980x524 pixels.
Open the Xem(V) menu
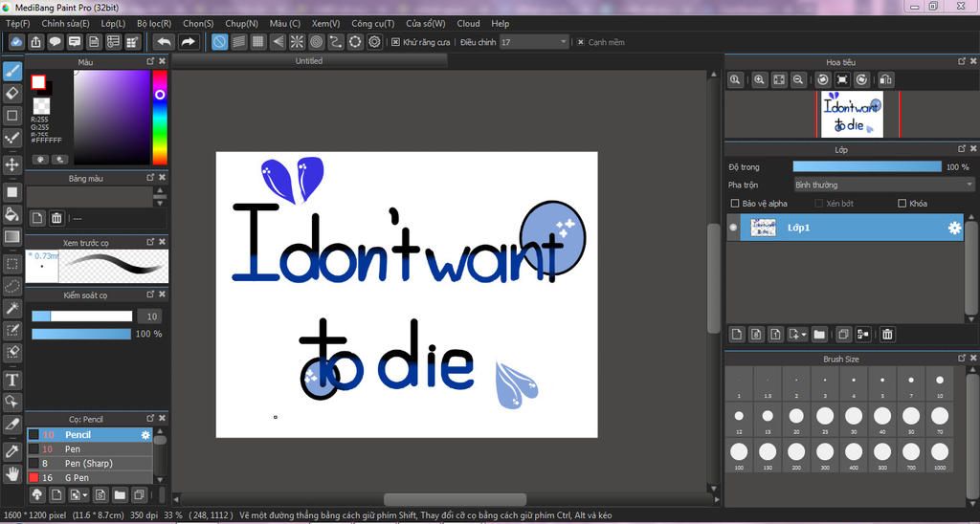325,24
